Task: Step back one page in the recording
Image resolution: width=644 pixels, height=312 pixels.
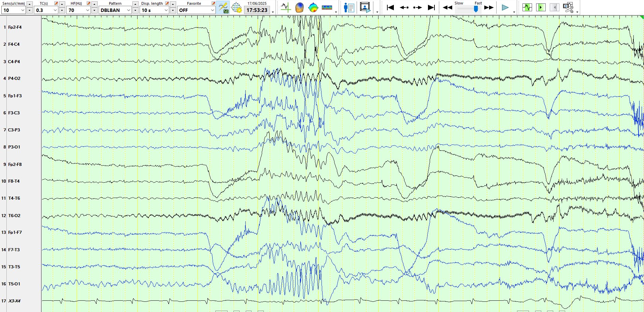Action: (x=404, y=8)
